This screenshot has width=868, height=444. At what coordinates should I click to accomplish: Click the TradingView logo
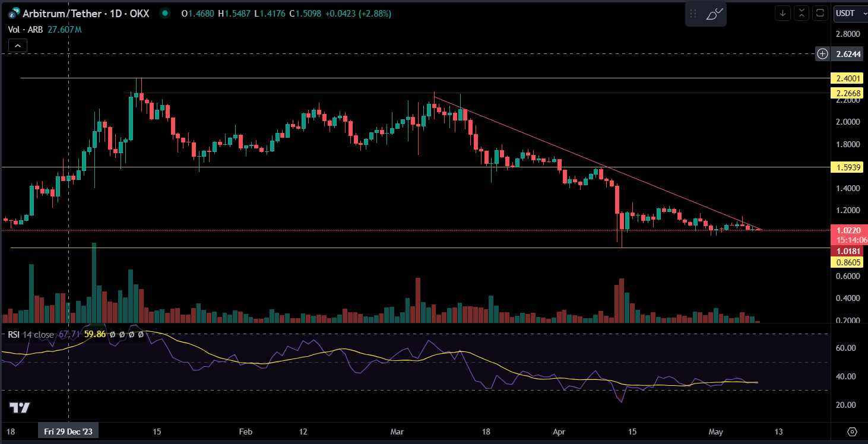20,408
